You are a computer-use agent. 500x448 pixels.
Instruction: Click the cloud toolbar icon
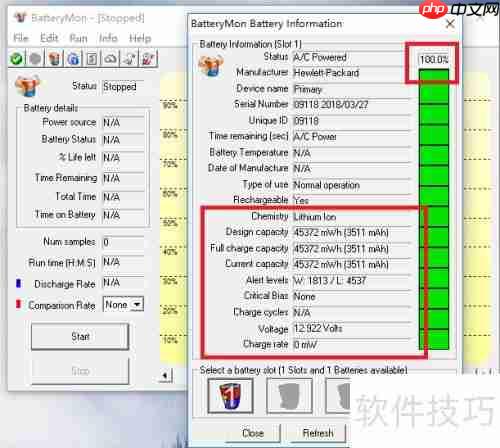point(111,59)
